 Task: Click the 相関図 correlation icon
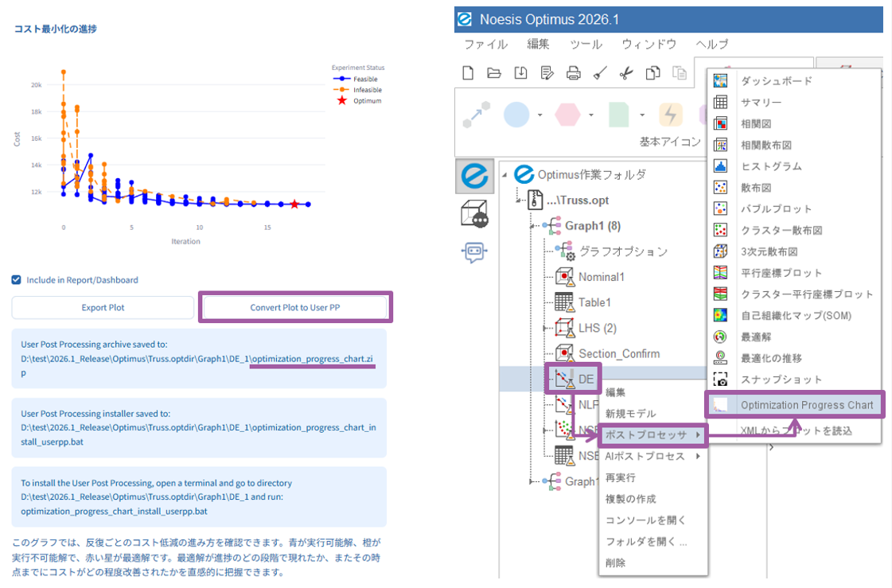720,123
